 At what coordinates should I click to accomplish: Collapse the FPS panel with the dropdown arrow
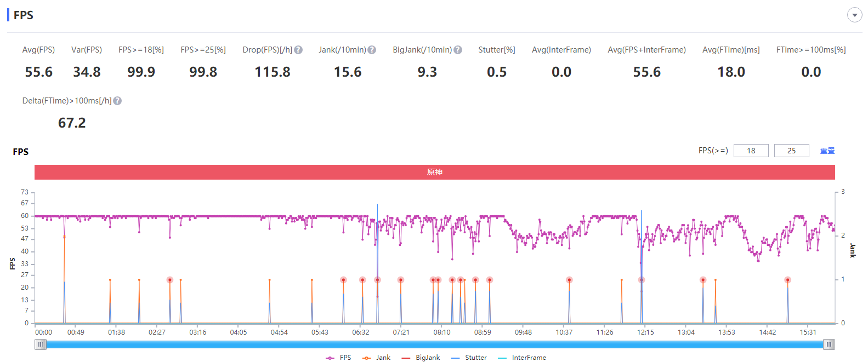pos(854,15)
